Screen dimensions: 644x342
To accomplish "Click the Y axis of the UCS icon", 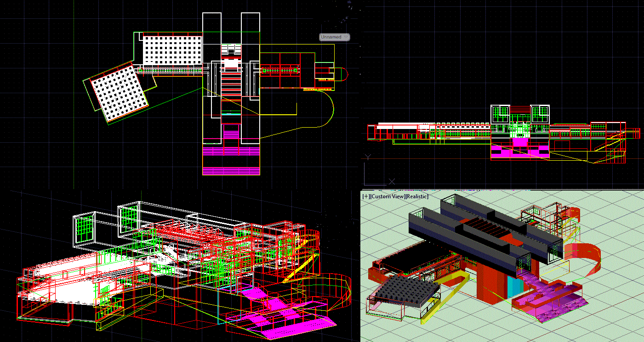I will (x=368, y=157).
